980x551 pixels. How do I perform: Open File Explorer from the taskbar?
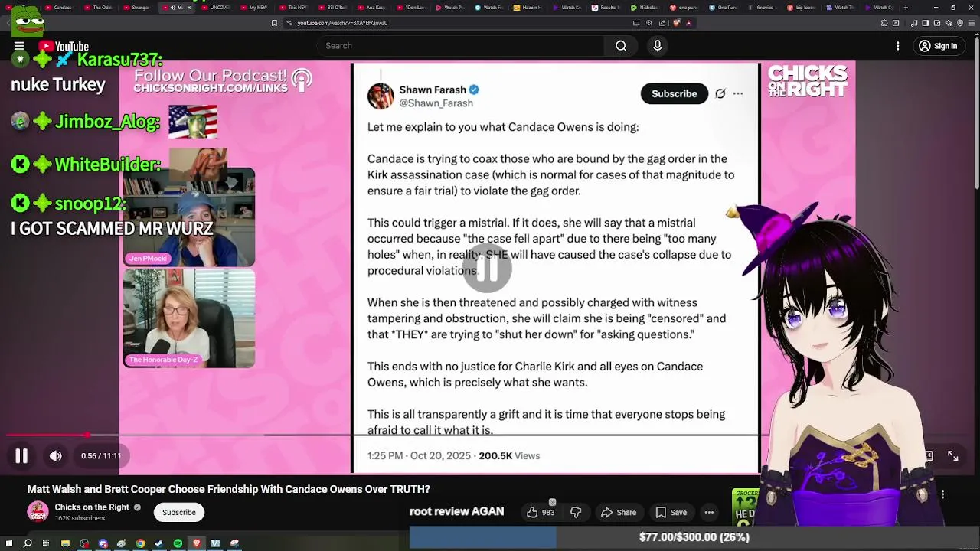65,543
